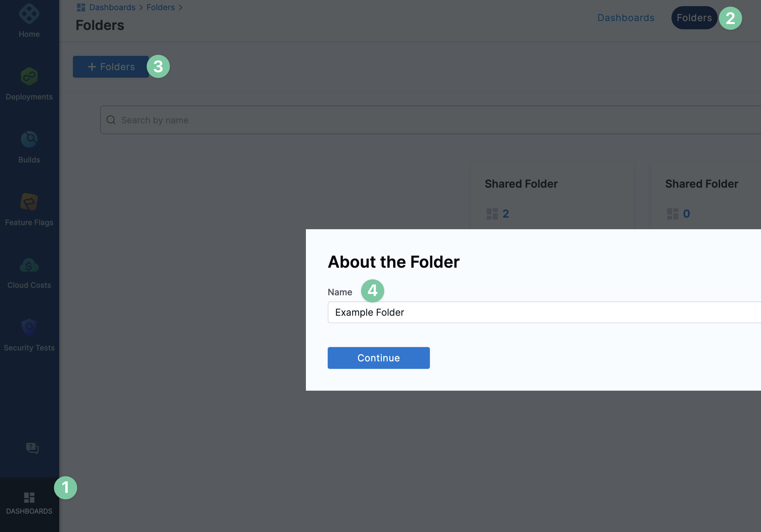Click dashboards breadcrumb grid icon
The width and height of the screenshot is (761, 532).
point(81,7)
